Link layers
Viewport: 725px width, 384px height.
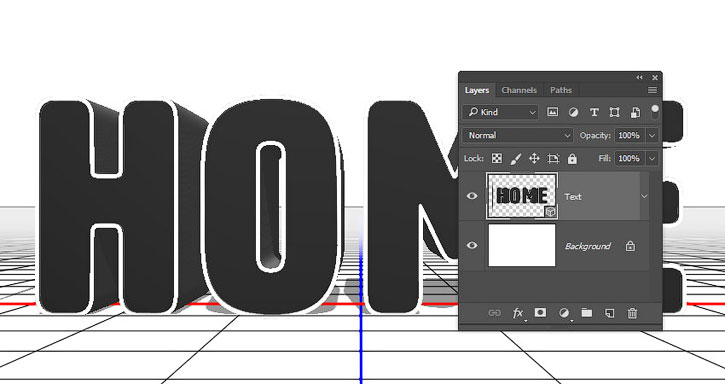(494, 313)
